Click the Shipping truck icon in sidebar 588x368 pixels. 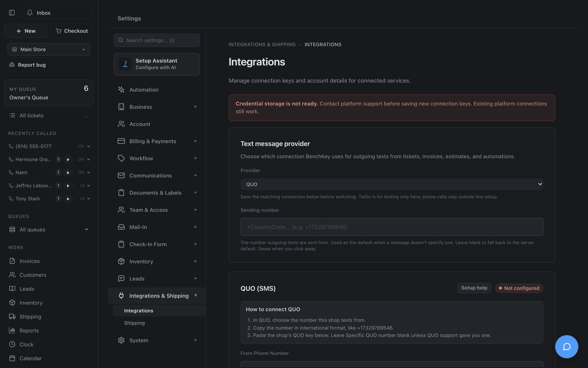(12, 316)
